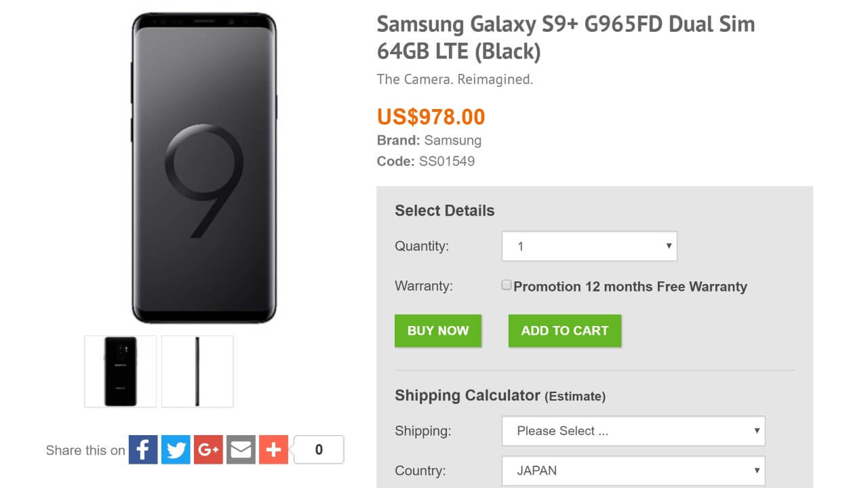Click the product code SS01549

point(447,161)
